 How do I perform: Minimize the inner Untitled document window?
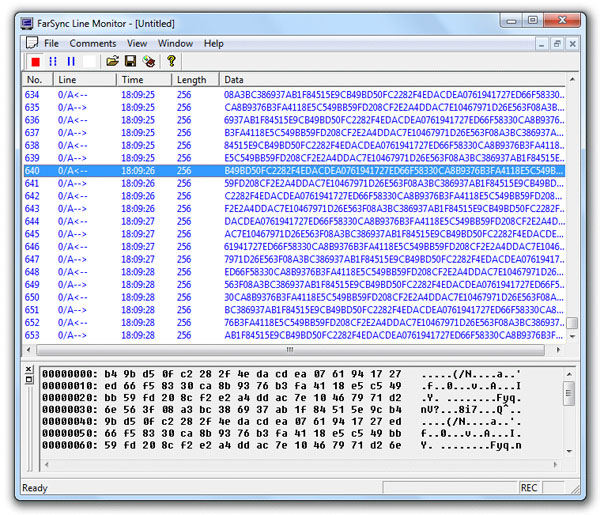[541, 44]
